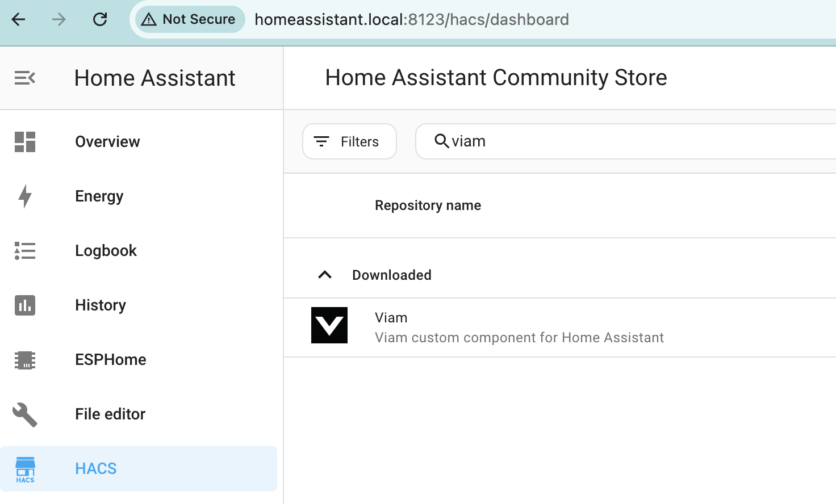Image resolution: width=836 pixels, height=504 pixels.
Task: Click the File editor wrench icon
Action: (25, 414)
